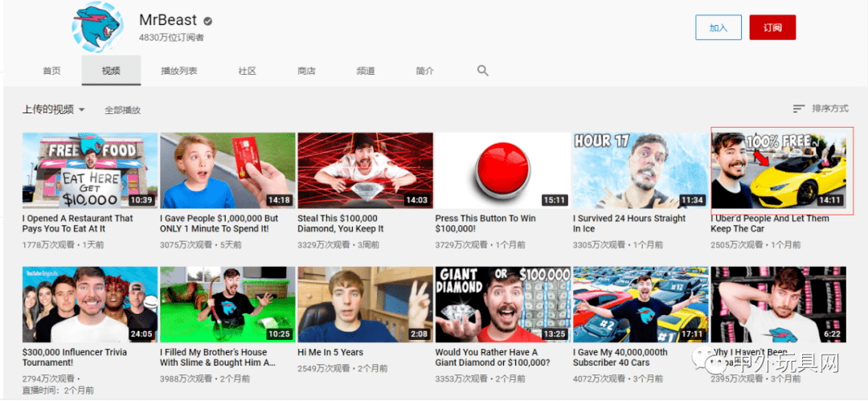This screenshot has height=401, width=868.
Task: Open the red button video thumbnail
Action: (502, 170)
